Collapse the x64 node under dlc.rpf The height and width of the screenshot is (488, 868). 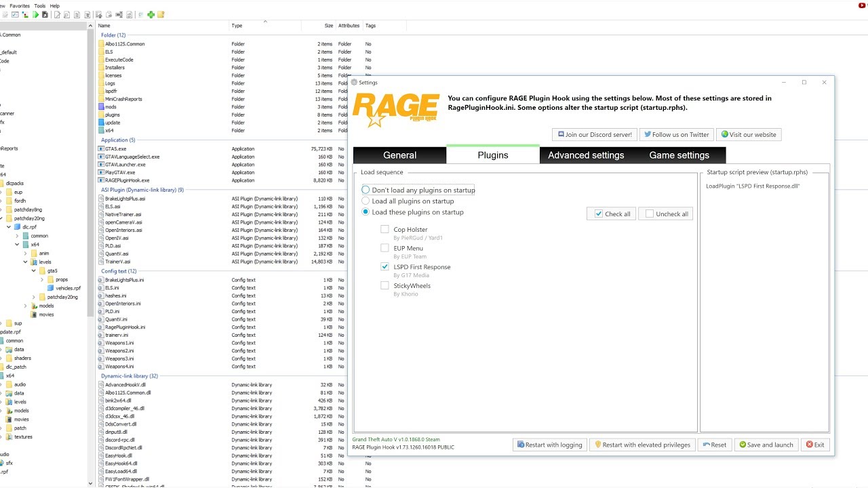pyautogui.click(x=18, y=245)
